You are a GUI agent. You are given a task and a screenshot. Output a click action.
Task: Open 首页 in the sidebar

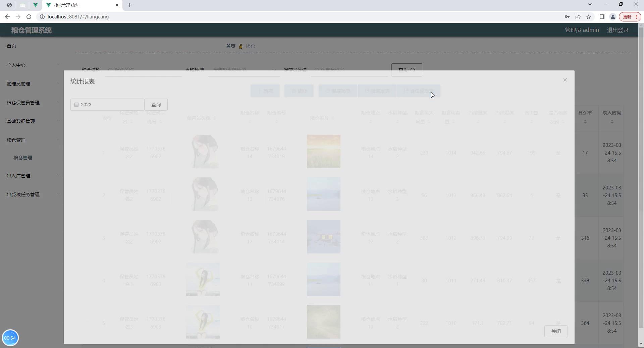[11, 46]
